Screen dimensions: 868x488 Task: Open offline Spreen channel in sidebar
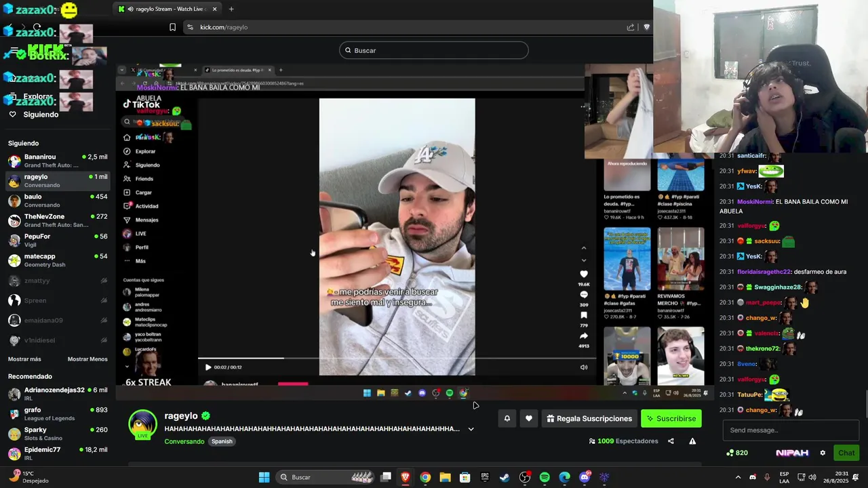click(58, 300)
